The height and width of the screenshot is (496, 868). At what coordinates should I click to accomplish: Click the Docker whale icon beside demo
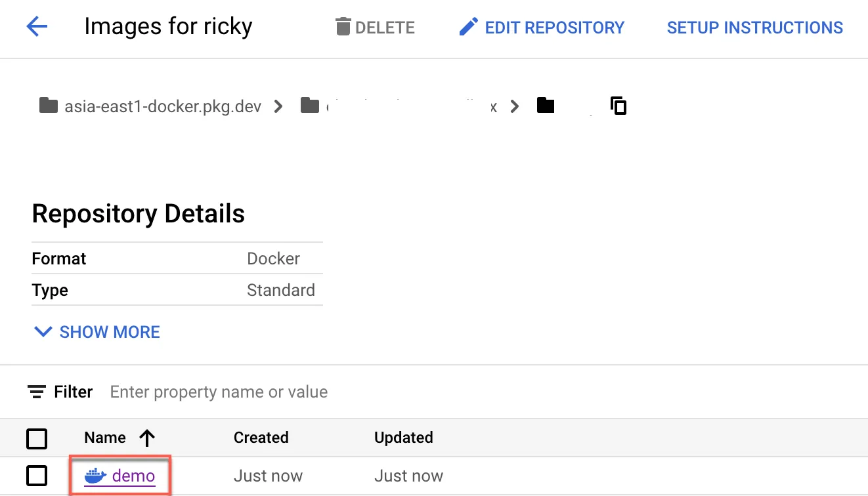(x=96, y=476)
